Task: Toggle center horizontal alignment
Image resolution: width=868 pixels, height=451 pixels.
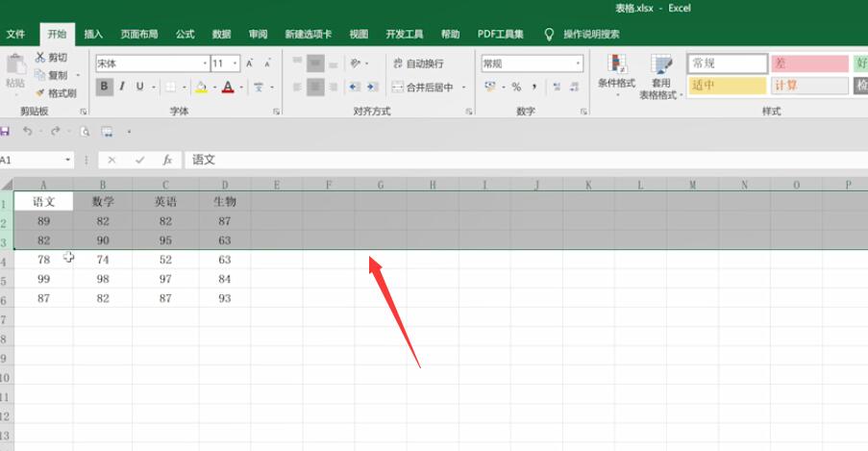Action: (x=315, y=87)
